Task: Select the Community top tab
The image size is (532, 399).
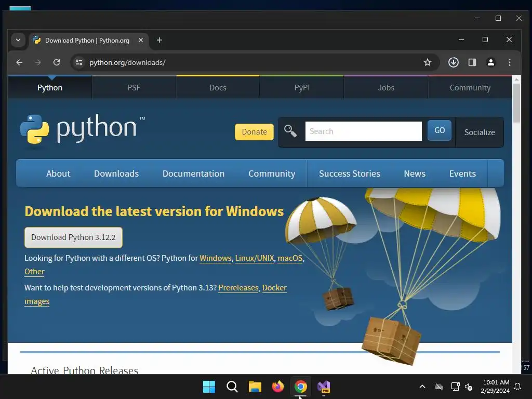Action: click(470, 87)
